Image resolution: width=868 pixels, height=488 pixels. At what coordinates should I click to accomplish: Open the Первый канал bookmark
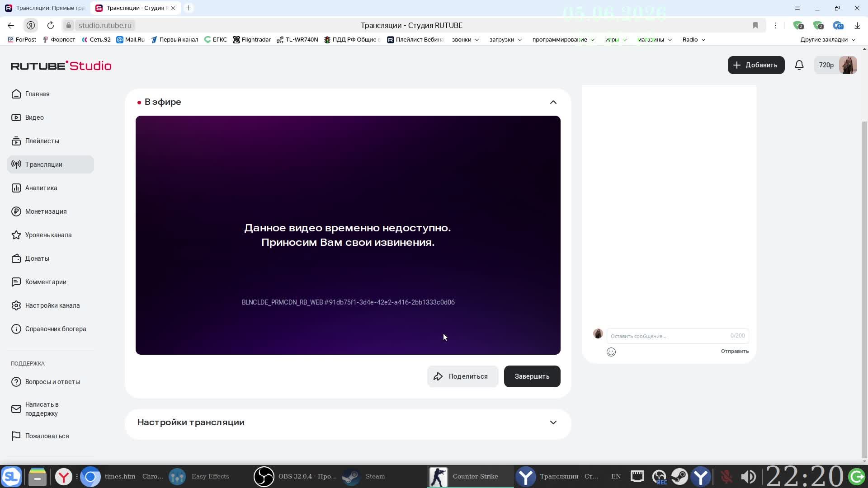pos(175,40)
